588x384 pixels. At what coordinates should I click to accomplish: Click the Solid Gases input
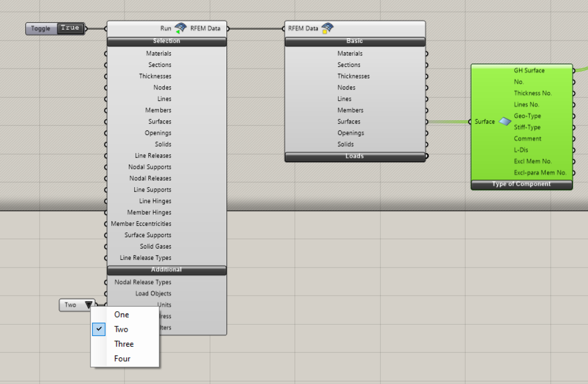(156, 246)
